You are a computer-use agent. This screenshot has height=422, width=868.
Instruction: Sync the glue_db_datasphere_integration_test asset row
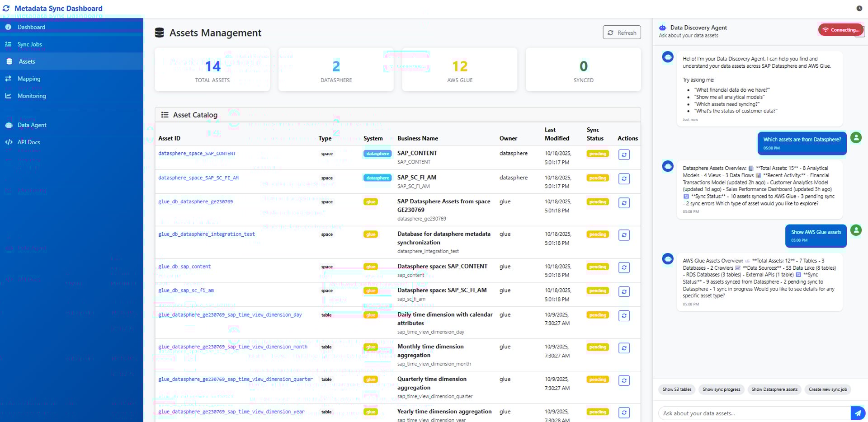(624, 235)
